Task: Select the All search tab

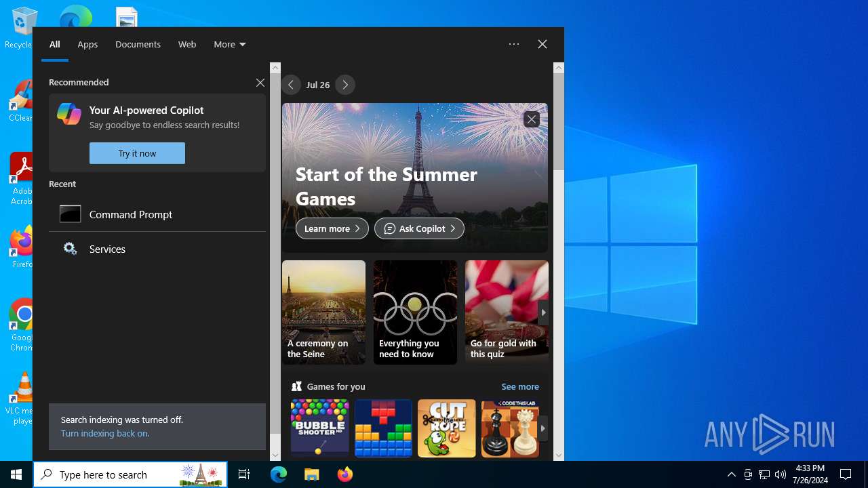Action: pos(55,44)
